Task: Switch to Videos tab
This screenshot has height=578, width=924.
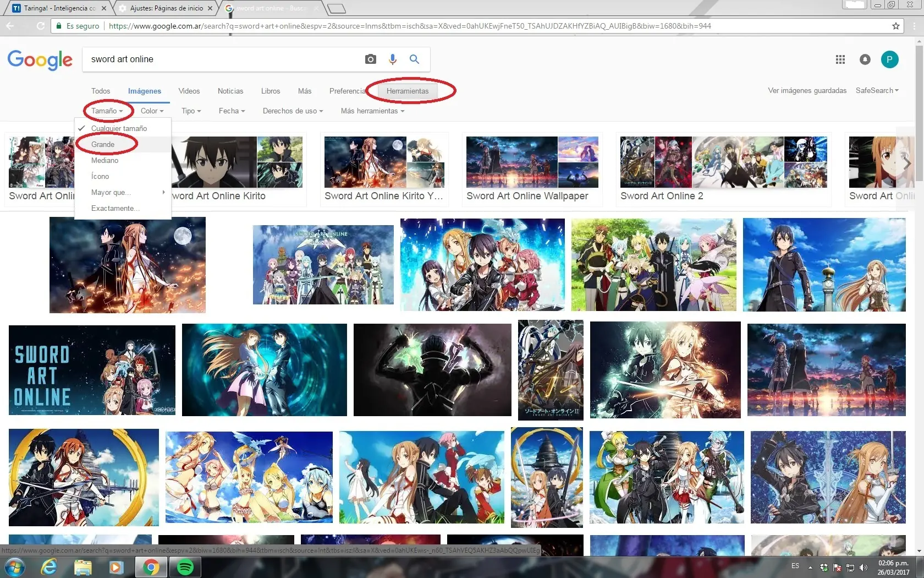Action: point(189,91)
